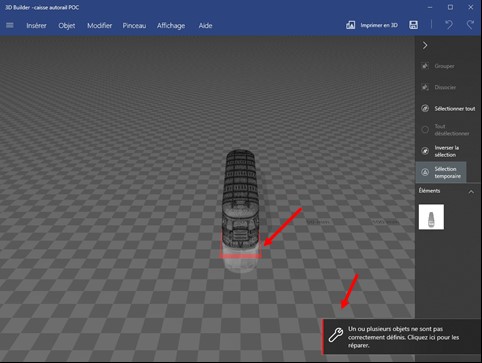Open the Modifier menu
Screen dimensions: 482x363
tap(99, 26)
